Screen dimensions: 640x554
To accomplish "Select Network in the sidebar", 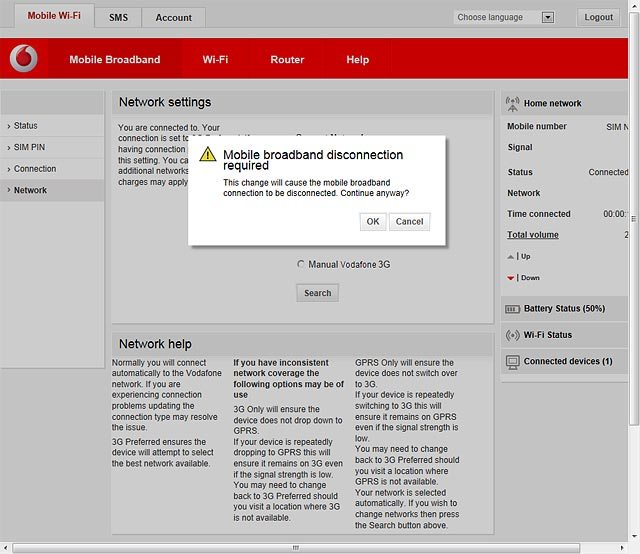I will (x=52, y=190).
